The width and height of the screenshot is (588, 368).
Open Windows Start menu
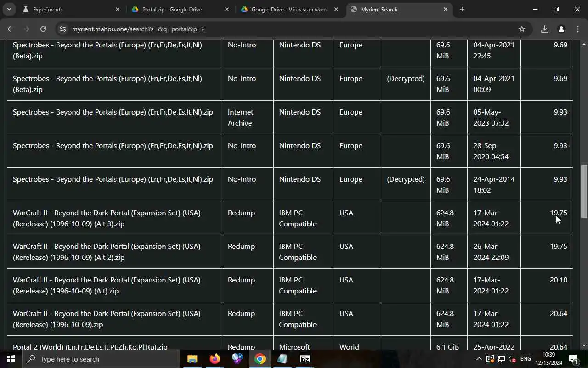pyautogui.click(x=11, y=359)
